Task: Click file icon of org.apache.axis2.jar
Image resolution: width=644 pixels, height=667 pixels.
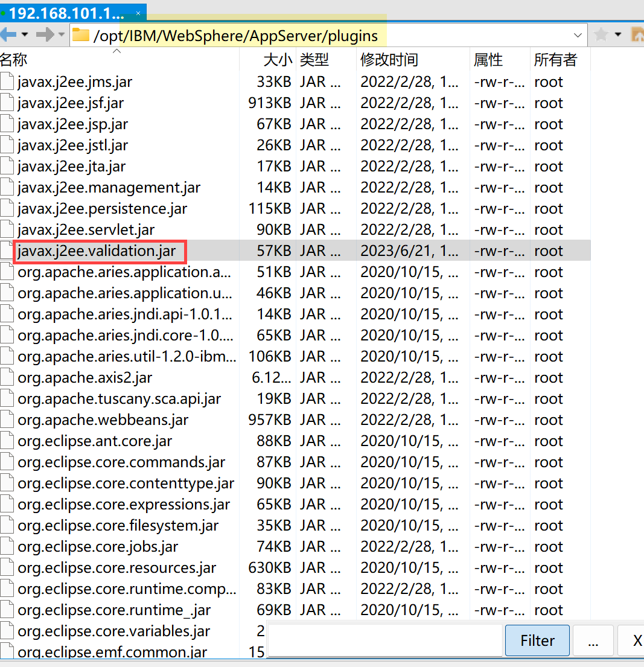Action: [x=7, y=377]
